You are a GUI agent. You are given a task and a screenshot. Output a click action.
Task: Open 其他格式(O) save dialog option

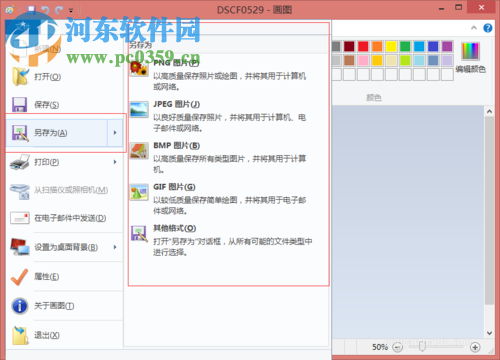pyautogui.click(x=227, y=240)
